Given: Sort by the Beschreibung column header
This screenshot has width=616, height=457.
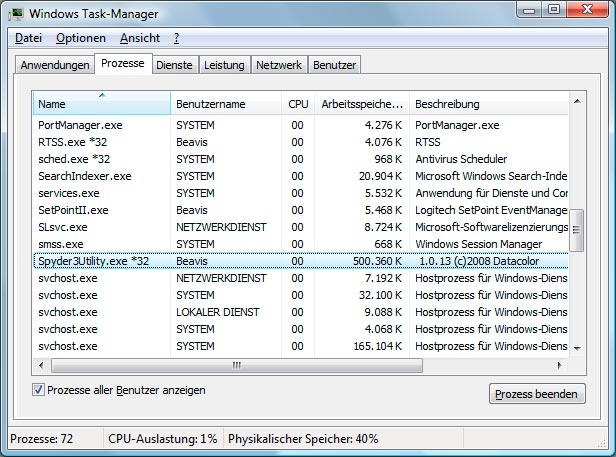Looking at the screenshot, I should click(x=489, y=104).
